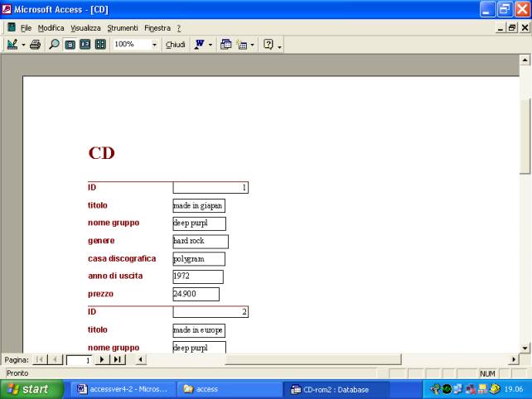Select the Zoom magnifier tool

point(54,45)
